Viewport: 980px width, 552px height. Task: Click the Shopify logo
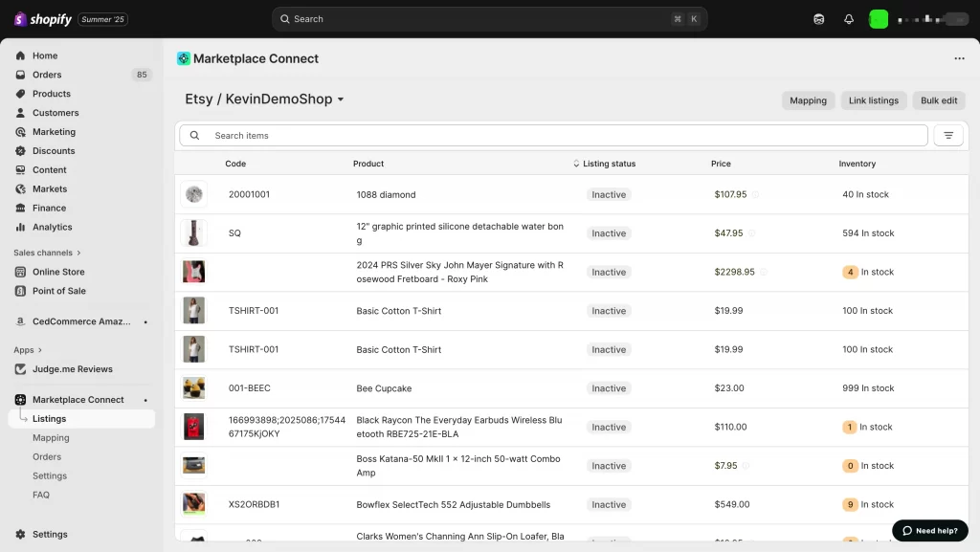tap(42, 19)
